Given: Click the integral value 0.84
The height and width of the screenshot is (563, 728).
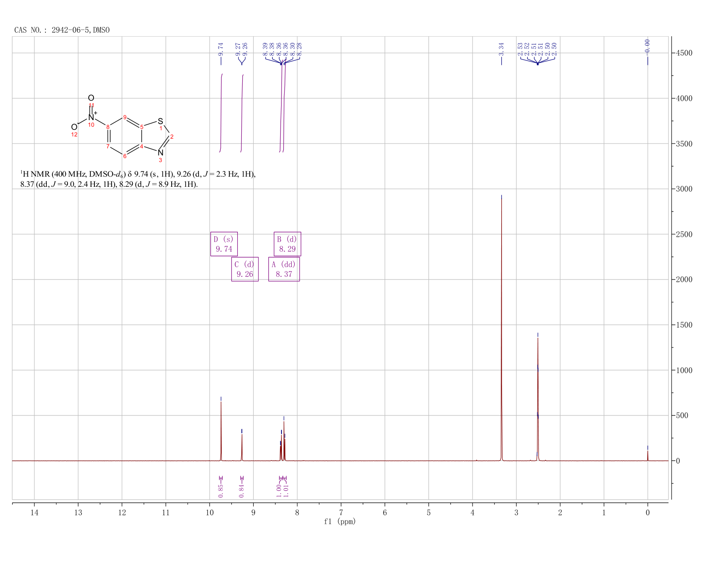Looking at the screenshot, I should tap(241, 491).
